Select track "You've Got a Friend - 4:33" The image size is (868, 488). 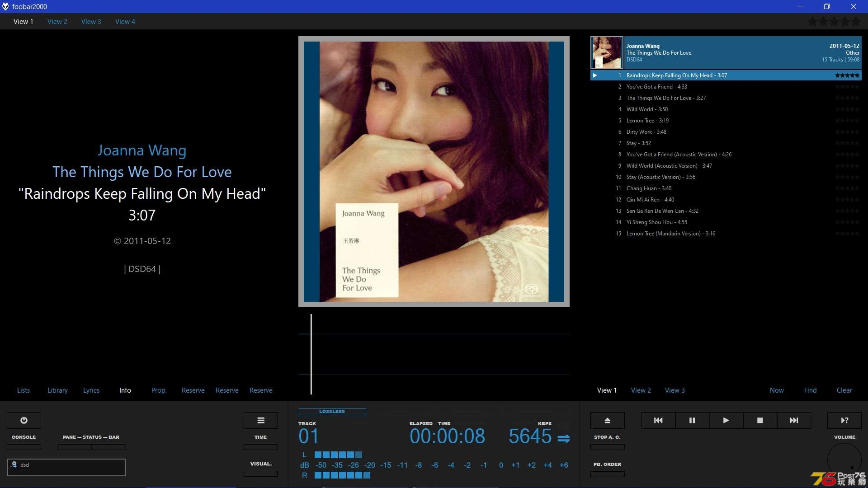(726, 87)
